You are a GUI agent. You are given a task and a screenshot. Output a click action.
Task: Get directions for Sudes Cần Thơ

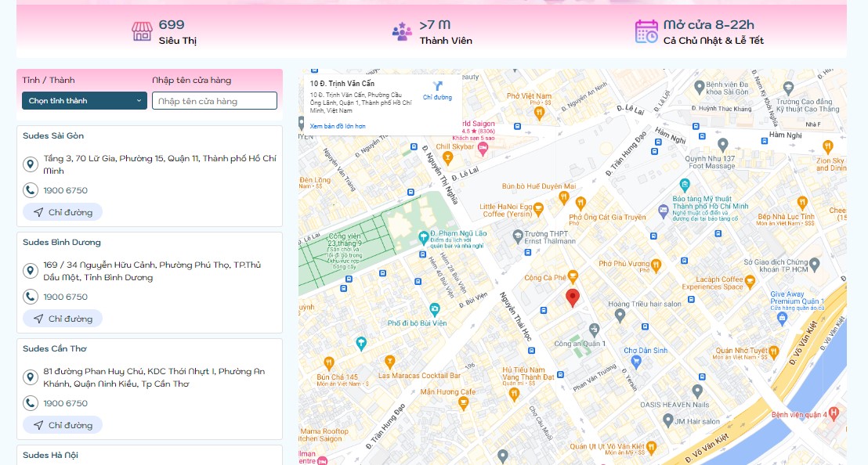coord(63,425)
